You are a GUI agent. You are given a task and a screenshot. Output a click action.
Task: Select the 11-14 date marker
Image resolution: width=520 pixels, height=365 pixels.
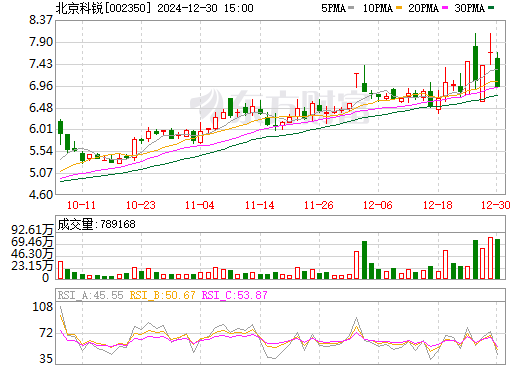(x=260, y=205)
